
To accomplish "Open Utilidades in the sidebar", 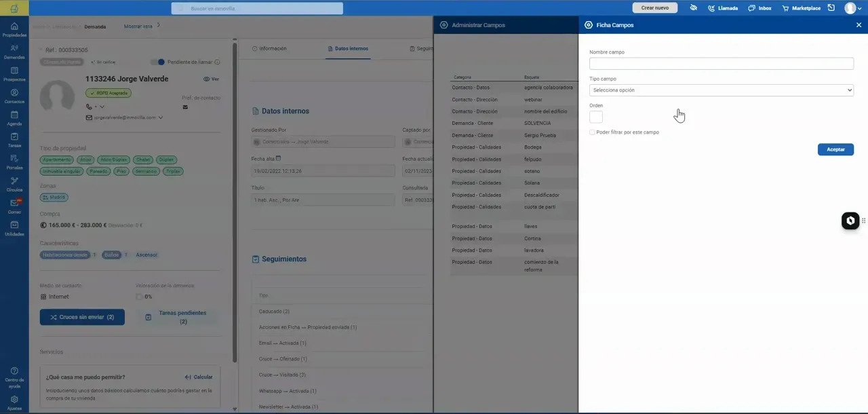I will point(14,228).
